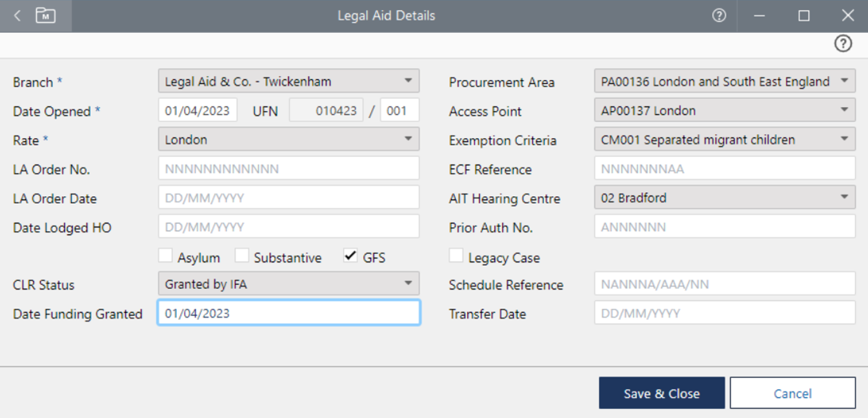The width and height of the screenshot is (868, 418).
Task: Click the help icon below title bar
Action: pyautogui.click(x=843, y=44)
